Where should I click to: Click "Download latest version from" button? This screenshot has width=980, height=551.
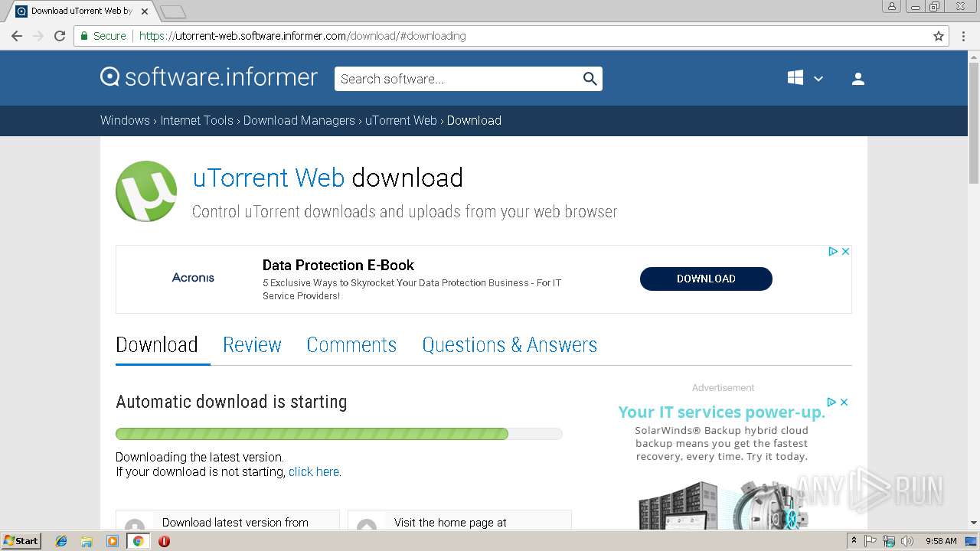tap(227, 520)
